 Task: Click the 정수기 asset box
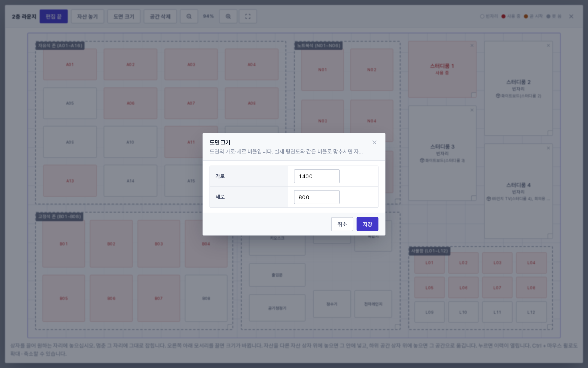pos(332,304)
